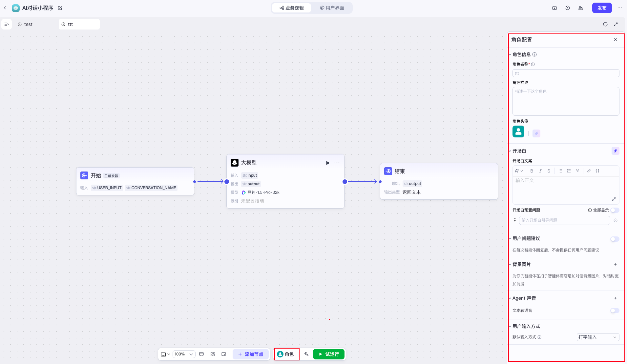
Task: Add a 背景图片 with the plus icon
Action: point(616,264)
